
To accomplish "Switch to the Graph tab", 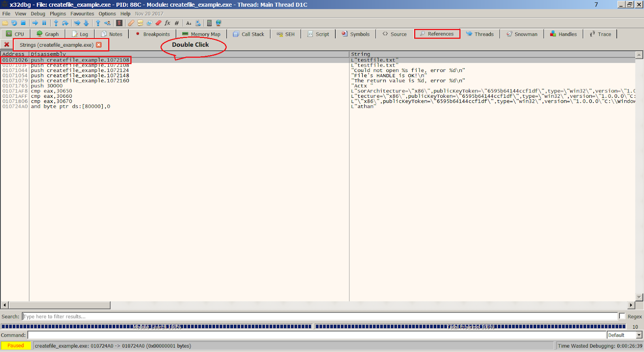I will click(47, 34).
